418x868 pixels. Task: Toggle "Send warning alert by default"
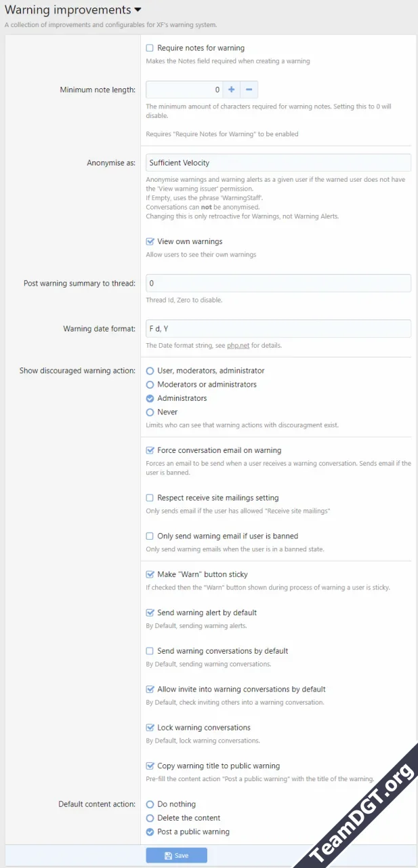point(150,612)
